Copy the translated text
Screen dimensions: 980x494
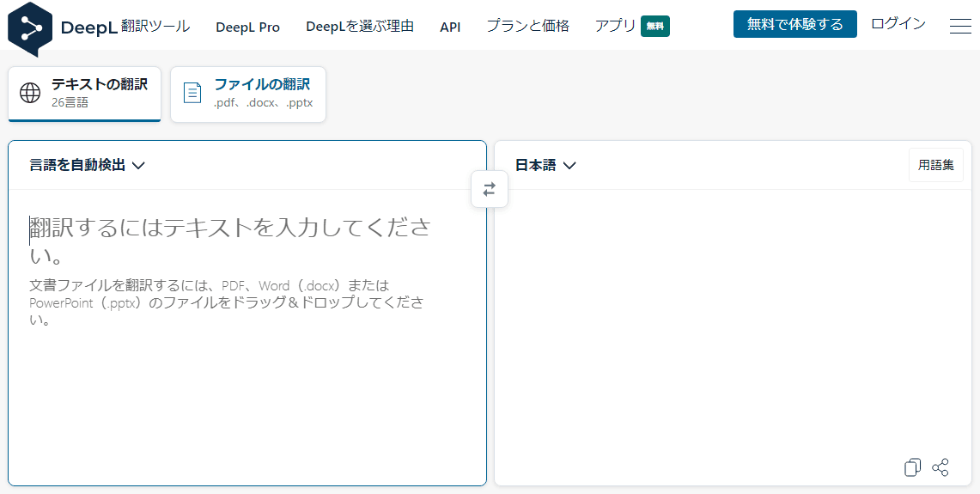click(912, 467)
